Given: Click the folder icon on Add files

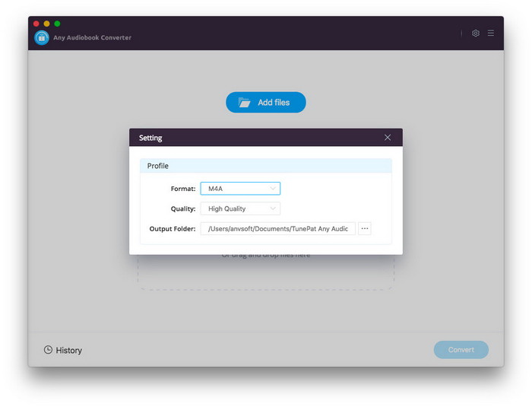Looking at the screenshot, I should (x=245, y=103).
